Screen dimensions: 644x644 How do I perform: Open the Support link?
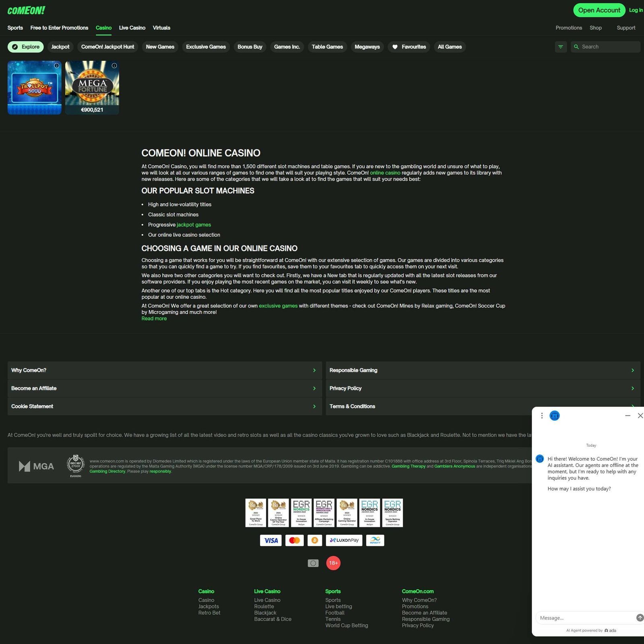pos(626,28)
